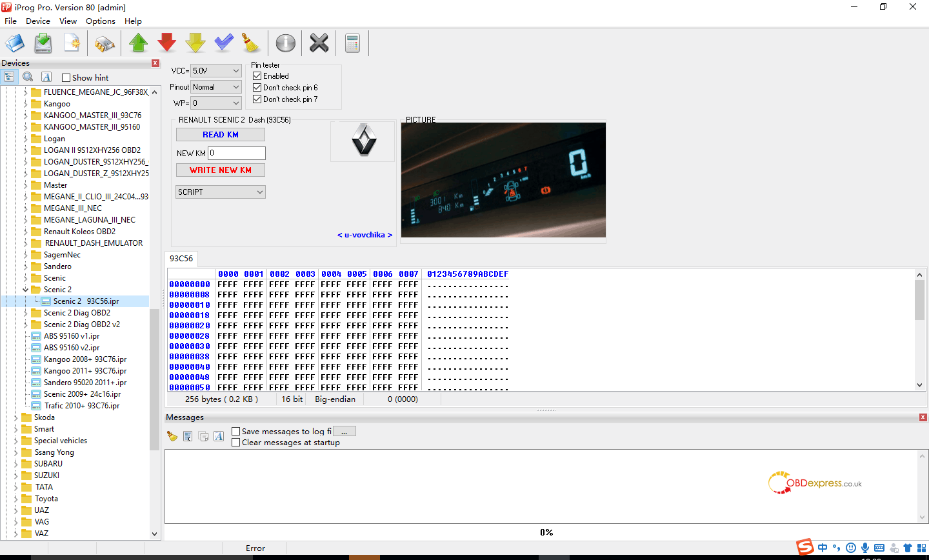Click into the NEW KM input field
Viewport: 929px width, 560px height.
coord(237,154)
